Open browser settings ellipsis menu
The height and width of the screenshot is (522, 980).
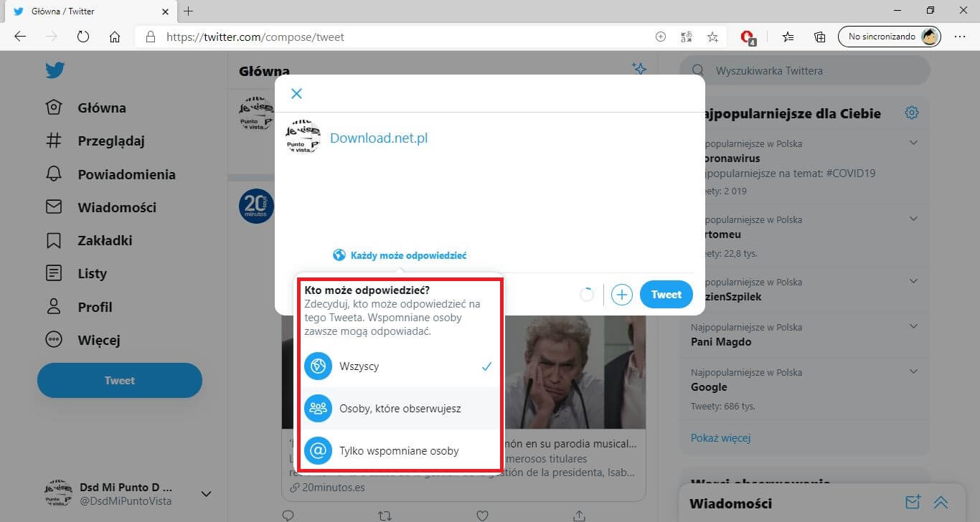pos(960,37)
